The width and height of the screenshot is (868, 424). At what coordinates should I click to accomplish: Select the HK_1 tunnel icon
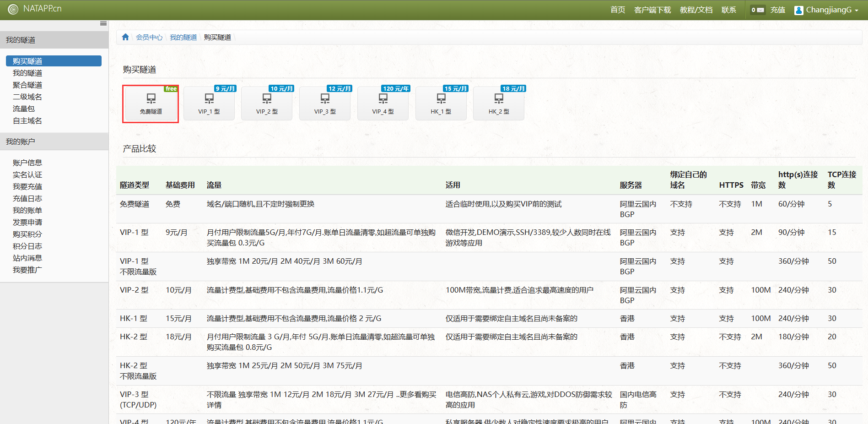tap(441, 98)
